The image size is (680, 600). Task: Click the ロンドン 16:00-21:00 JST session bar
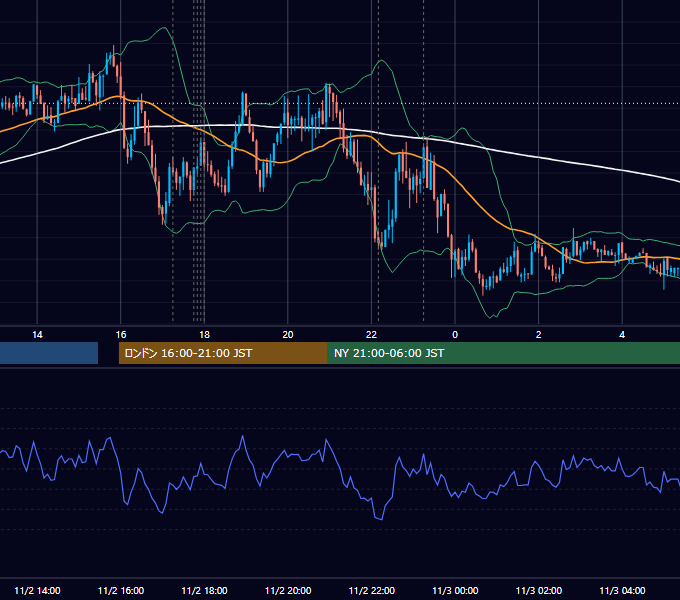(223, 353)
